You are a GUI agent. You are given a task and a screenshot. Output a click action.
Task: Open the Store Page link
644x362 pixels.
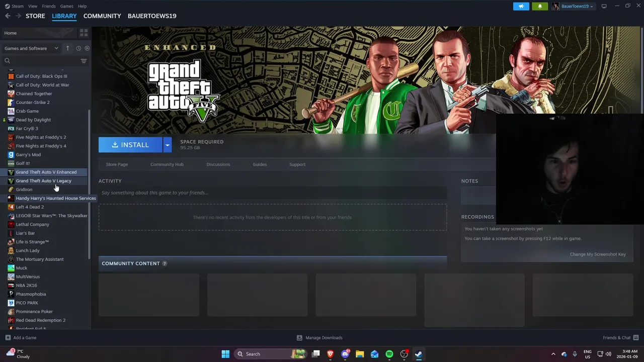pyautogui.click(x=117, y=164)
